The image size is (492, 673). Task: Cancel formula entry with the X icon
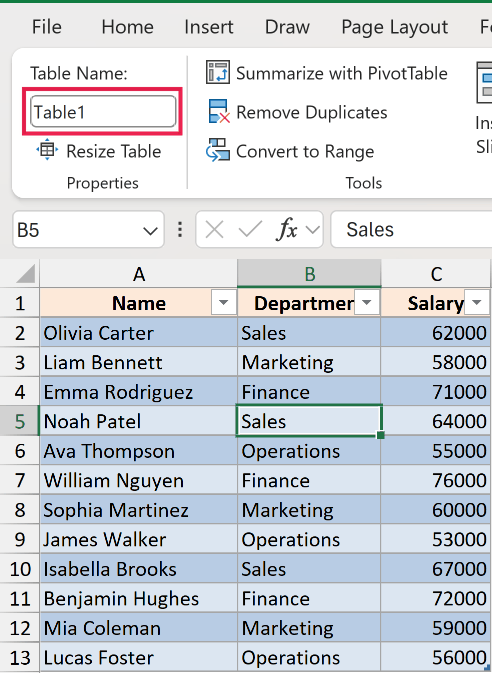click(214, 230)
